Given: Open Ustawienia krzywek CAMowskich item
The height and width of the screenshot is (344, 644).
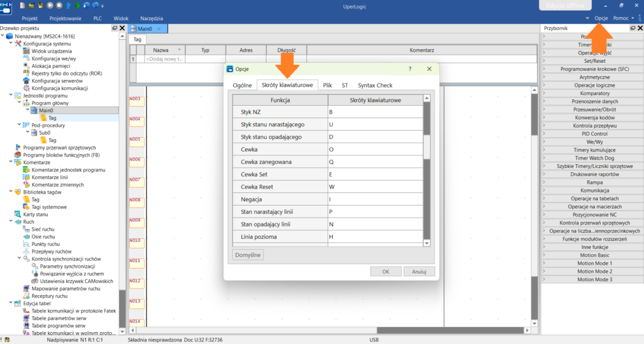Looking at the screenshot, I should pos(76,281).
